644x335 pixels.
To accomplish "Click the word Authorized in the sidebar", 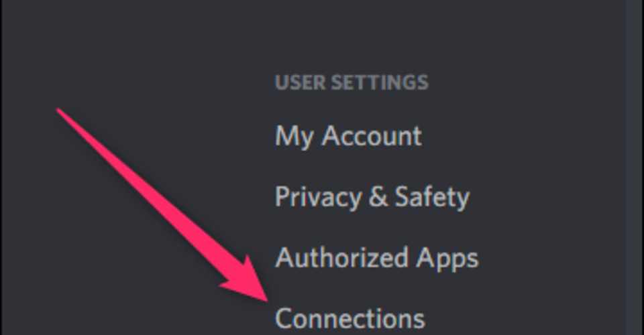I will pyautogui.click(x=341, y=257).
